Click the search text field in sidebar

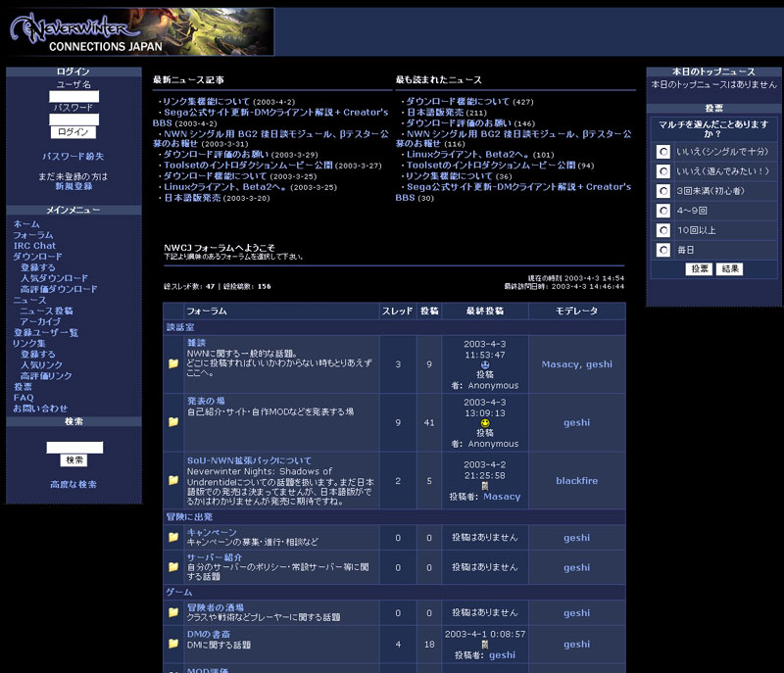(x=74, y=447)
